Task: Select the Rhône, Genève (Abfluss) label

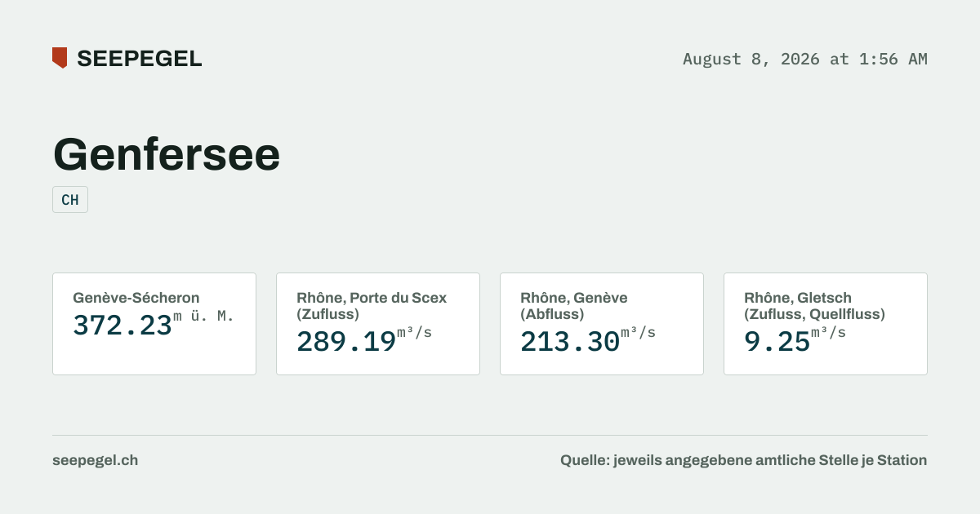Action: 574,306
